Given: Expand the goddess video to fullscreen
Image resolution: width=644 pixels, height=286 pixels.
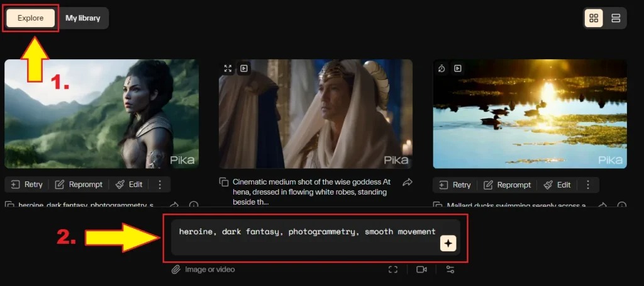Looking at the screenshot, I should pos(228,68).
